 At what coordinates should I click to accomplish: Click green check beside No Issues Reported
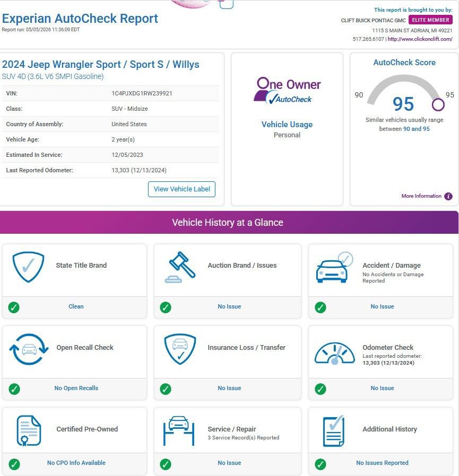click(321, 464)
